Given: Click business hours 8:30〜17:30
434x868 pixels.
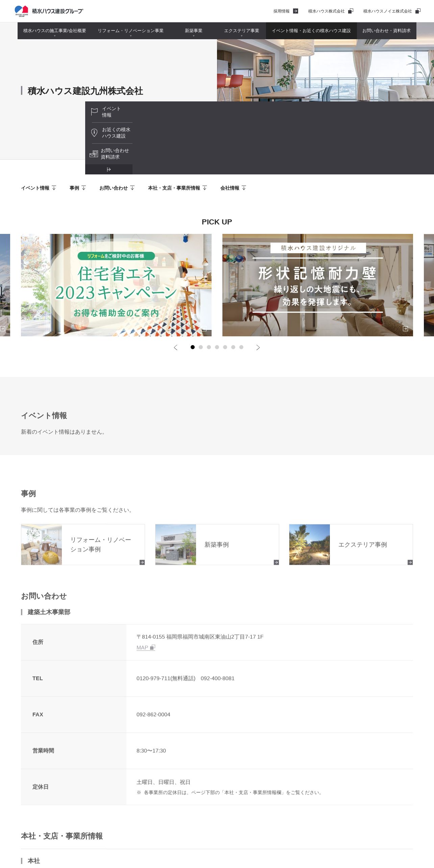Looking at the screenshot, I should coord(151,750).
